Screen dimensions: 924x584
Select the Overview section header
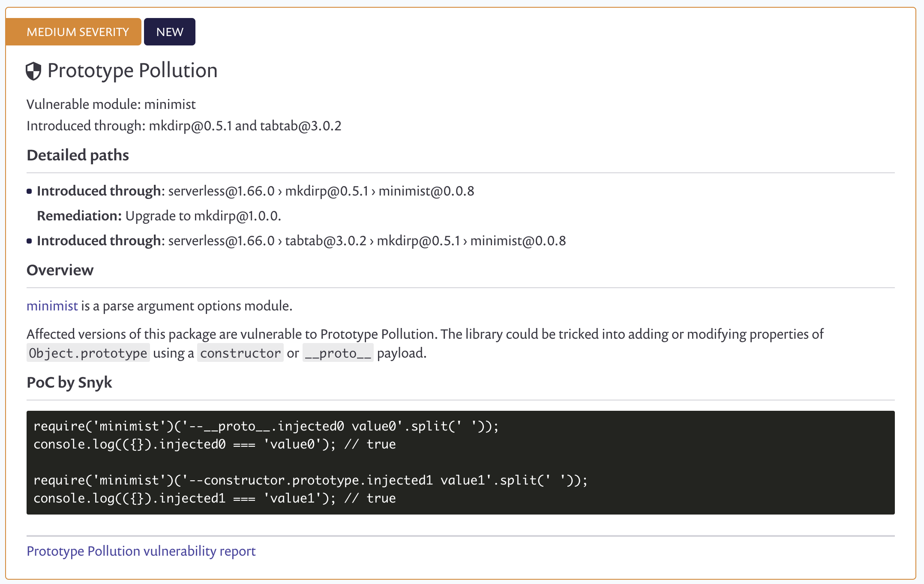60,270
